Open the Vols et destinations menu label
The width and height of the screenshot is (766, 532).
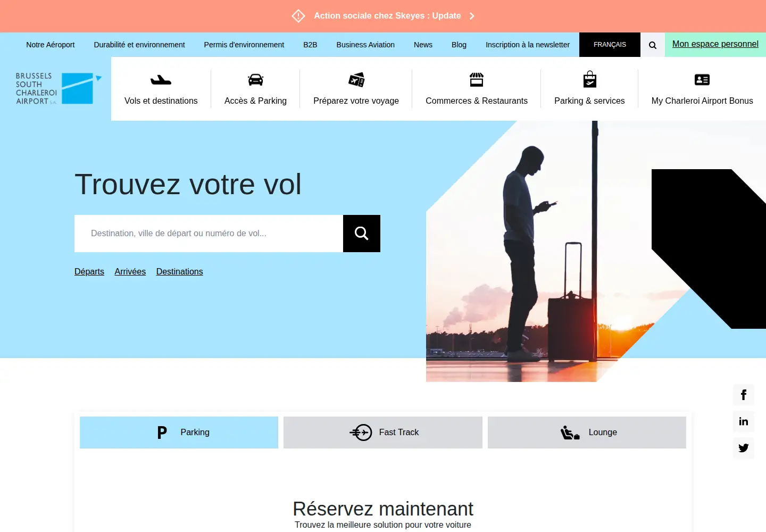[x=161, y=101]
